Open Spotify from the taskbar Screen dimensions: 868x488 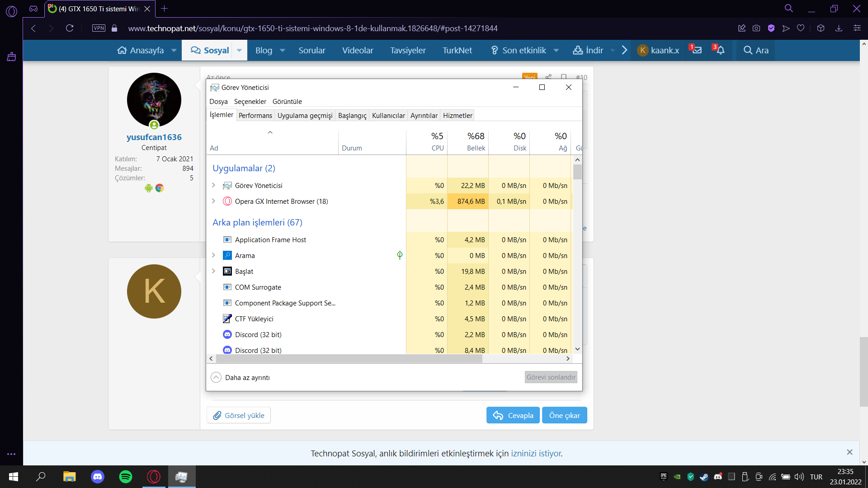point(125,477)
